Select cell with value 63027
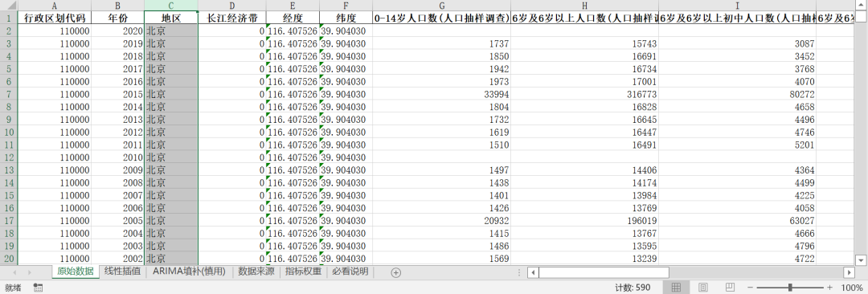 click(737, 220)
